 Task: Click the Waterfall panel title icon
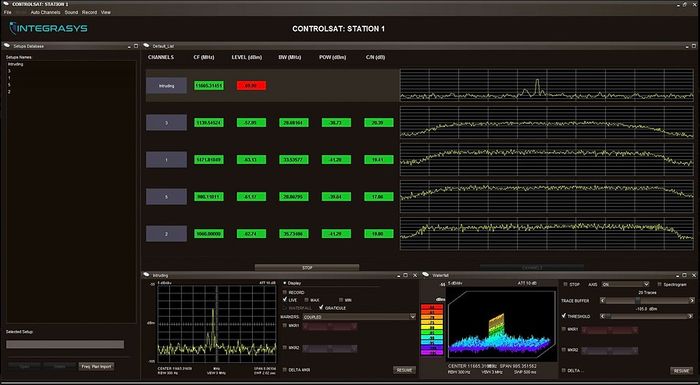tap(426, 275)
